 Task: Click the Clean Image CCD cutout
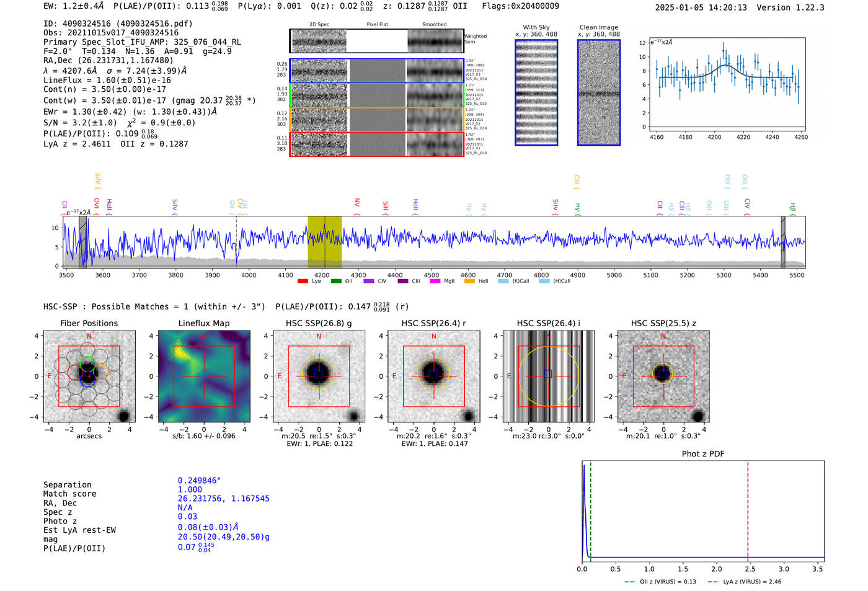point(599,92)
